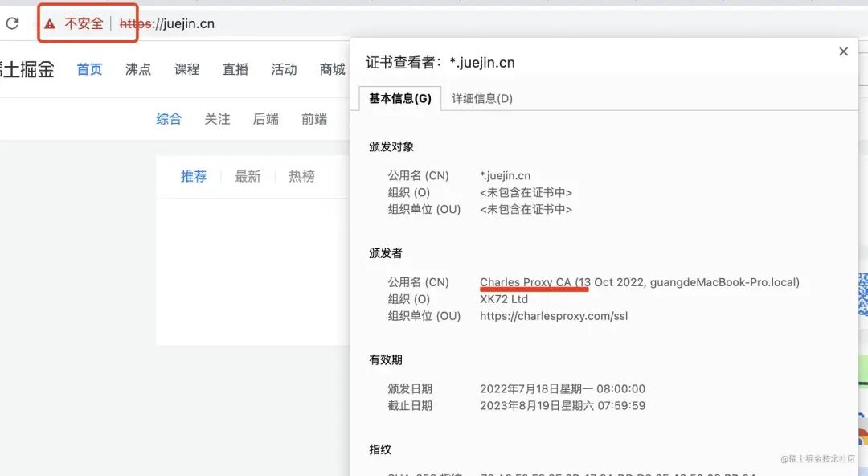Click the 指纹 section heading

(380, 449)
